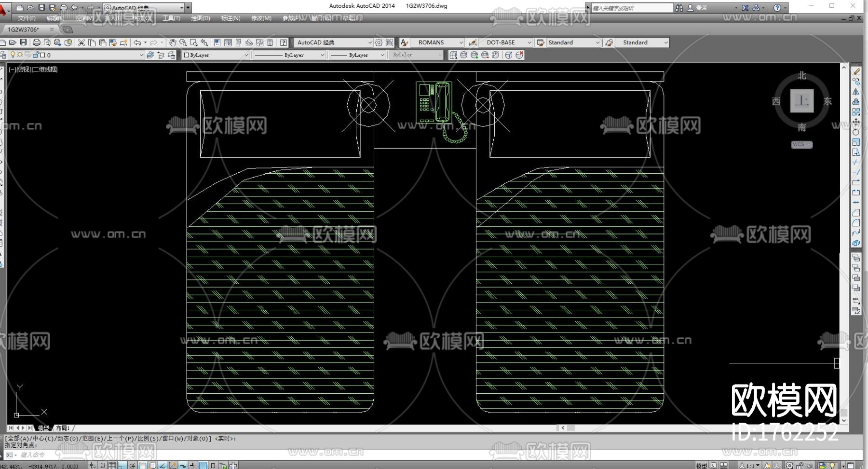Click the Plot Preview icon
The height and width of the screenshot is (469, 868).
pyautogui.click(x=47, y=42)
